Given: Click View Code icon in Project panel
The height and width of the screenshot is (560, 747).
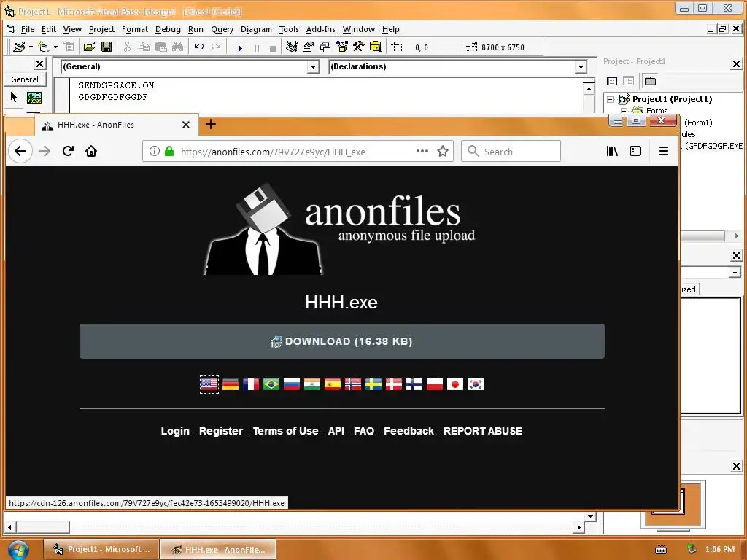Looking at the screenshot, I should 612,81.
